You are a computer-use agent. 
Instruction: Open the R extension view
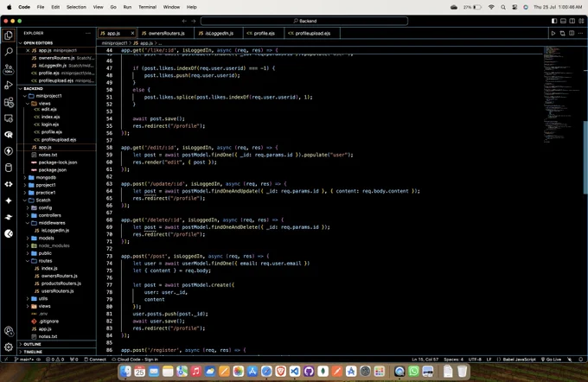9,135
